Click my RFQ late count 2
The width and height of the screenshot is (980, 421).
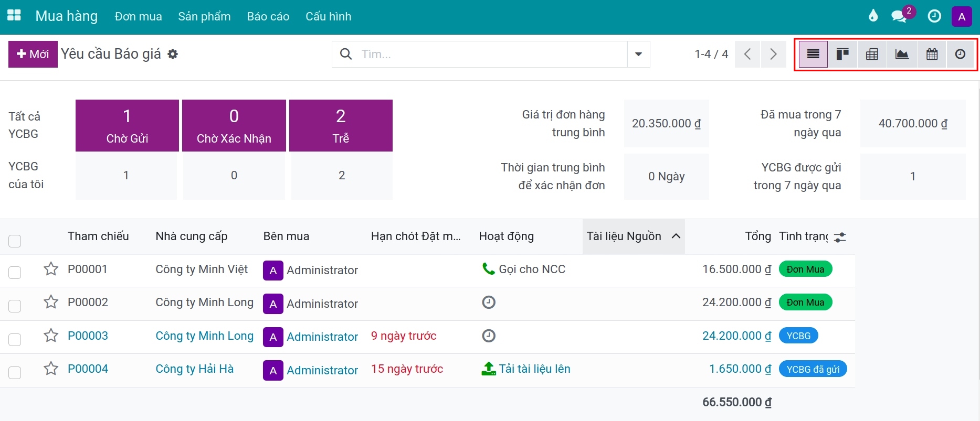pyautogui.click(x=342, y=176)
